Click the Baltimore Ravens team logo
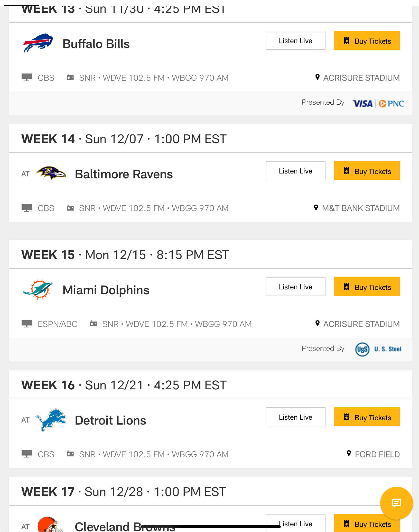The image size is (419, 532). pos(51,173)
